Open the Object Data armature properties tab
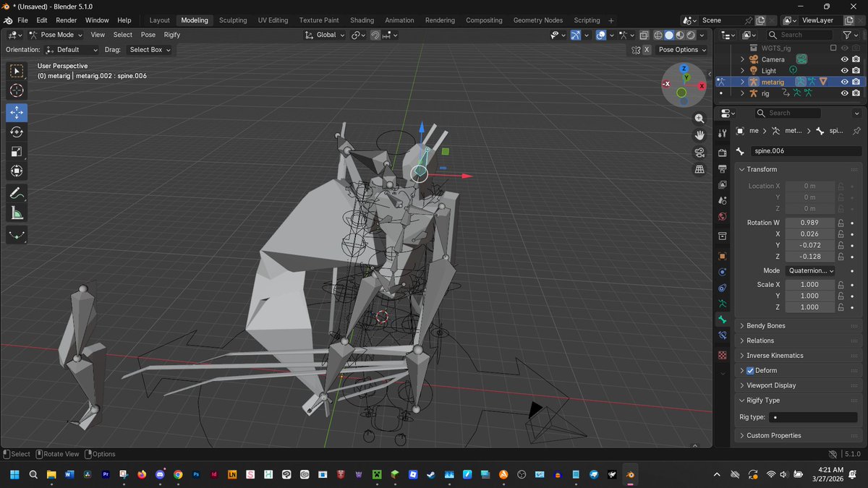The image size is (868, 488). click(722, 304)
